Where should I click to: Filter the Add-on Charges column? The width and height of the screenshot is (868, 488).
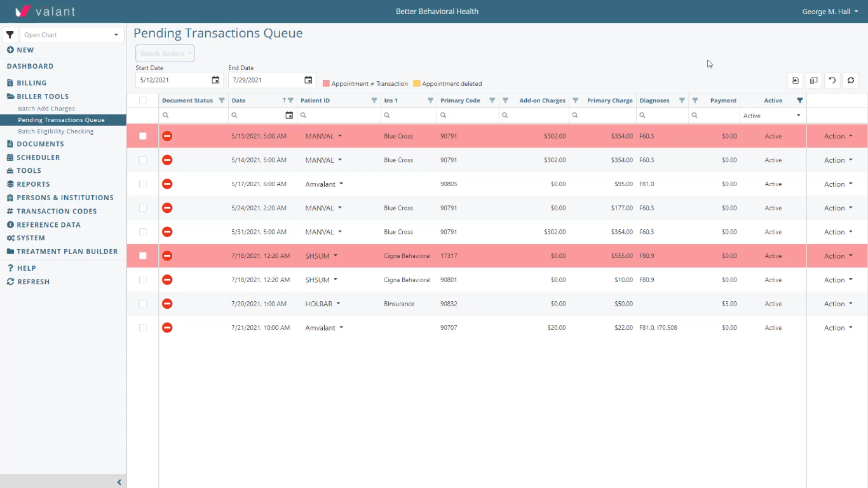[505, 100]
